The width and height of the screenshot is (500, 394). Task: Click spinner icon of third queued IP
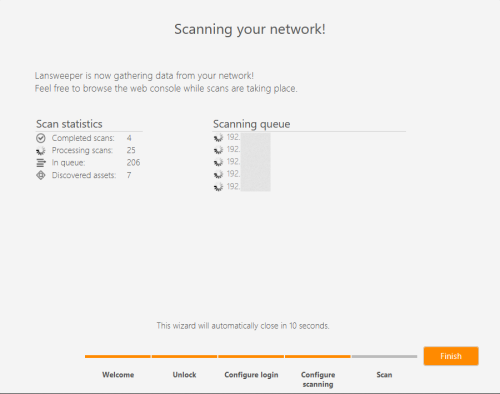pos(218,162)
